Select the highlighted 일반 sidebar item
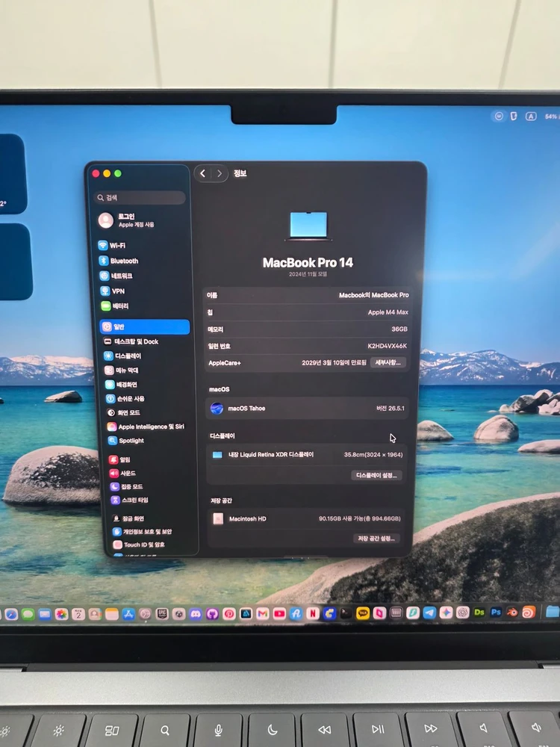 [144, 327]
